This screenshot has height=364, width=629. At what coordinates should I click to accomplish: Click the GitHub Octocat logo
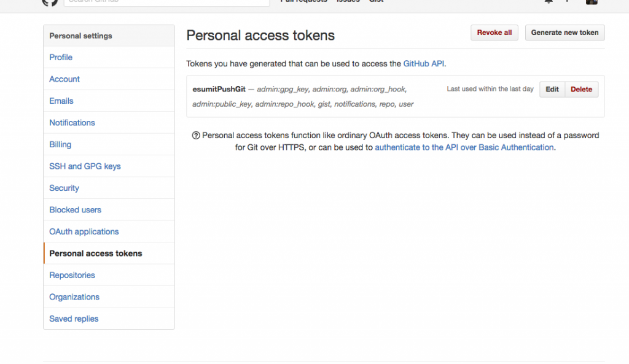pos(50,2)
